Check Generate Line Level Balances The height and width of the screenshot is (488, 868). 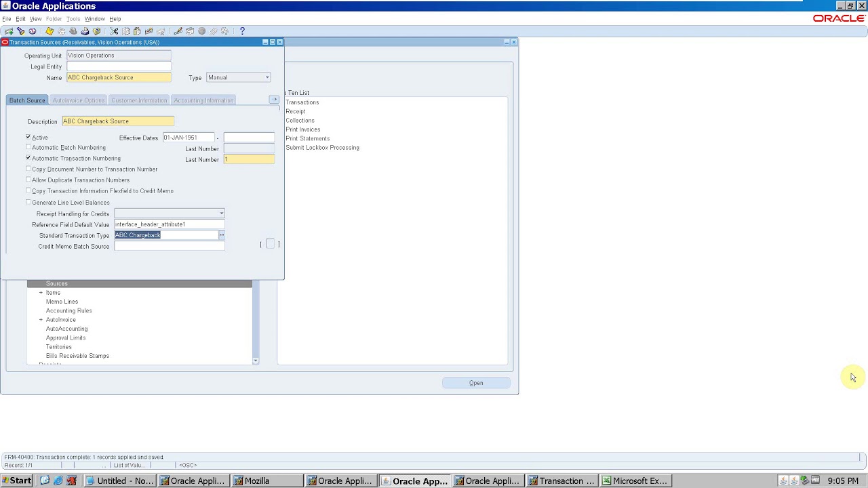(x=28, y=202)
